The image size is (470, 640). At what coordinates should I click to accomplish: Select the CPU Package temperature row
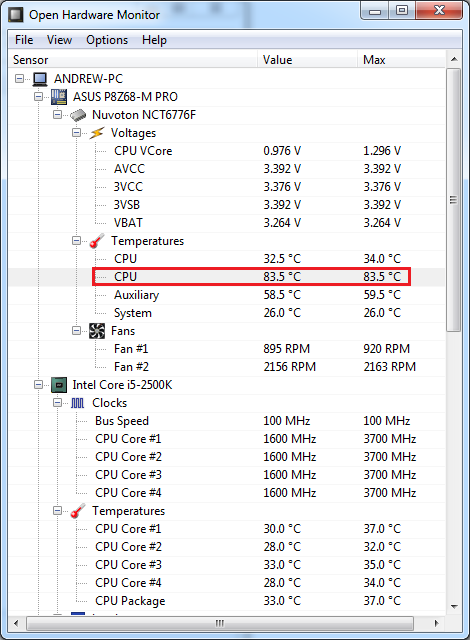[x=227, y=601]
